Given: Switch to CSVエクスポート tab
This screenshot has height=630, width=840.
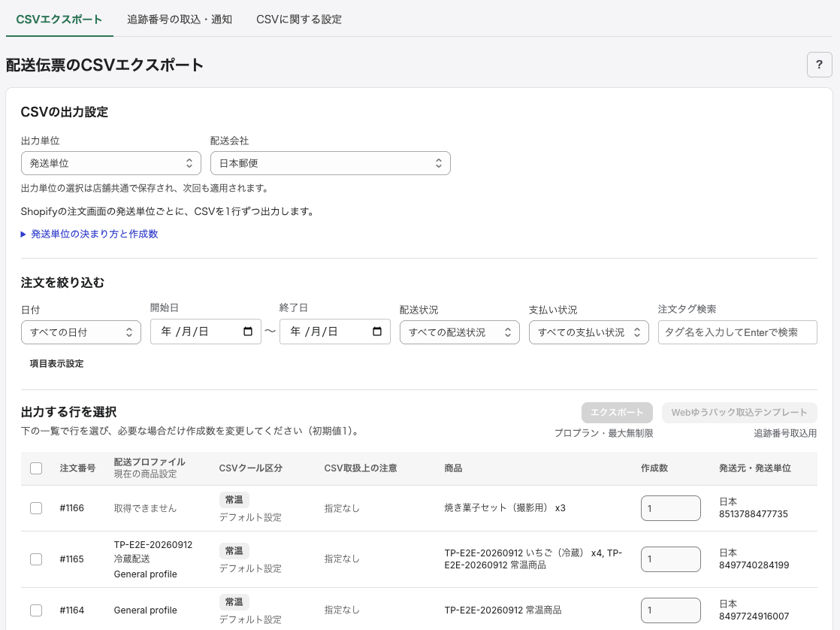Looking at the screenshot, I should tap(59, 20).
